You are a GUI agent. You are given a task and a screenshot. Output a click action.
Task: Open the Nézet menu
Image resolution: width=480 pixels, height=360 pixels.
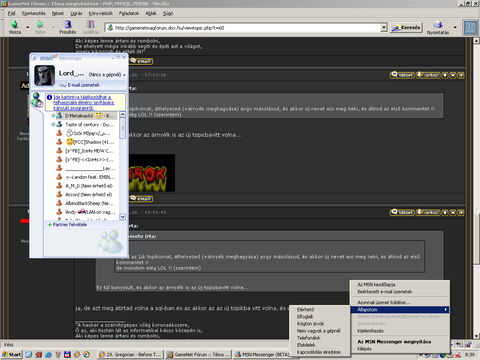point(58,13)
